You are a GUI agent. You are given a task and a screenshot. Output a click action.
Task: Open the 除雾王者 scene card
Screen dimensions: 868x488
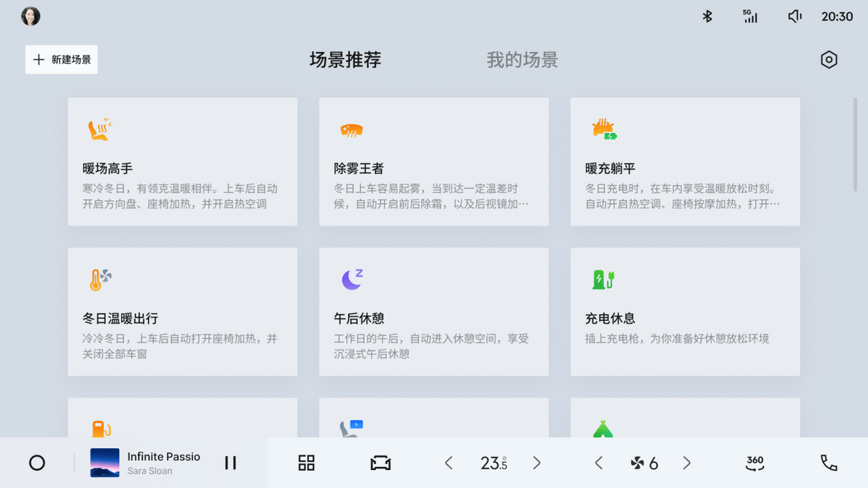(433, 161)
